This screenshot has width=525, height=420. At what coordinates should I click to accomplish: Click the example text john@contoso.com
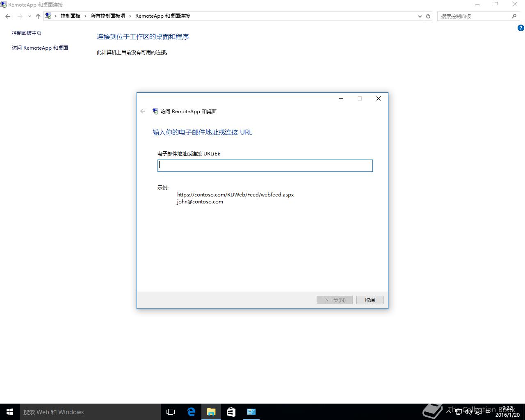tap(200, 201)
